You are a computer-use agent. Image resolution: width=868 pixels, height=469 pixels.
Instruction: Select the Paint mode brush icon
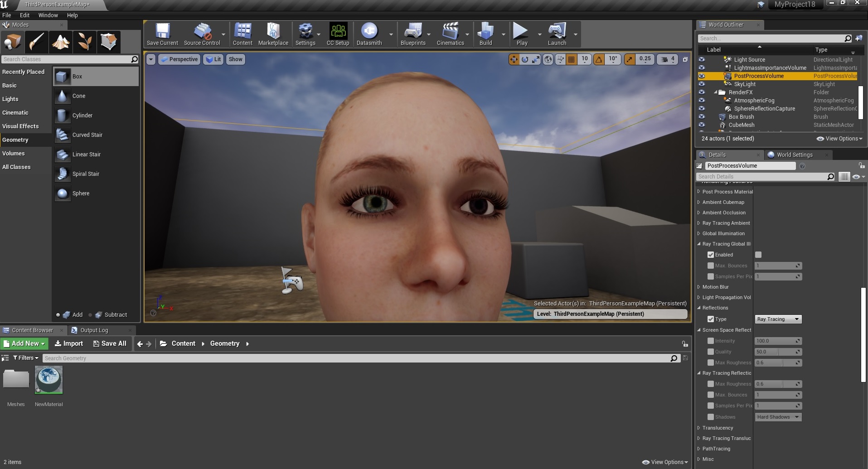pyautogui.click(x=37, y=42)
